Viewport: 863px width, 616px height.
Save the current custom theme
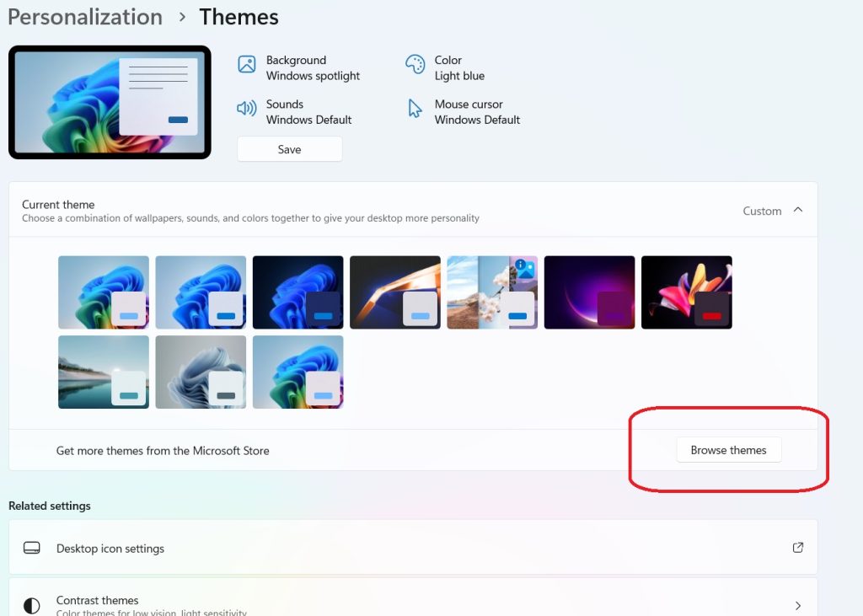pos(290,149)
